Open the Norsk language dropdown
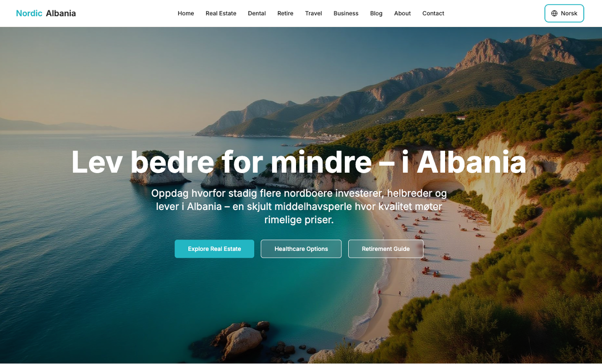 coord(564,13)
